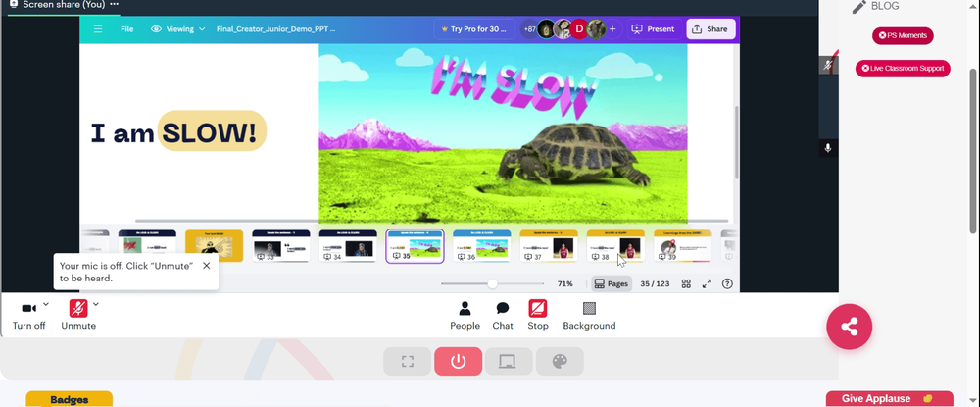Click the right page vertical scrollbar
The height and width of the screenshot is (407, 980).
pyautogui.click(x=974, y=150)
